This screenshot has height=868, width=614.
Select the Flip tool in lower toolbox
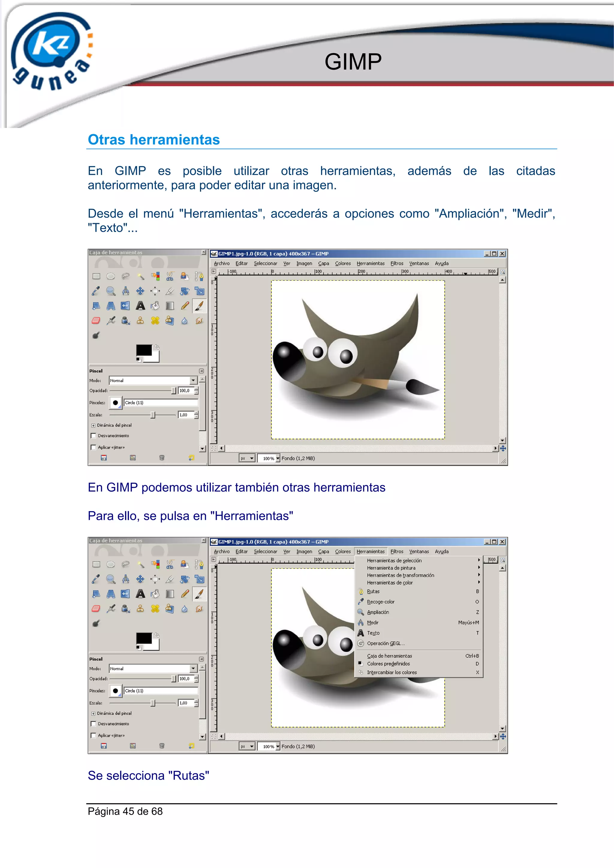point(126,594)
